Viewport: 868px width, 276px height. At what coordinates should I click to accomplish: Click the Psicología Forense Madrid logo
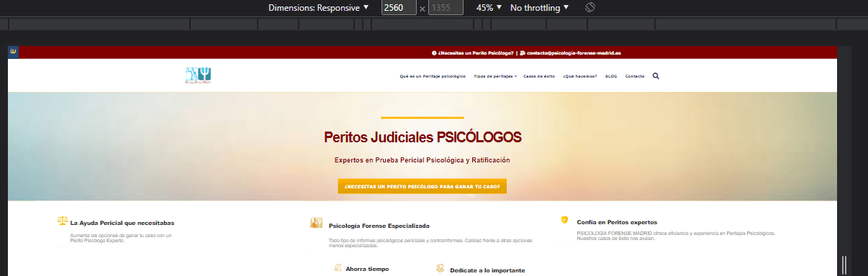pyautogui.click(x=198, y=75)
